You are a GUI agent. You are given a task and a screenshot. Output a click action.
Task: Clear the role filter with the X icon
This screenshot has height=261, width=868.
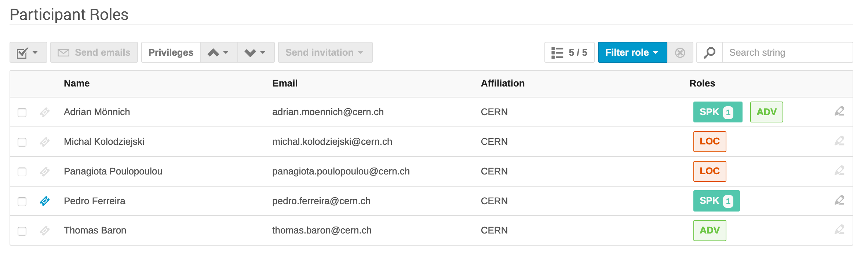point(680,52)
